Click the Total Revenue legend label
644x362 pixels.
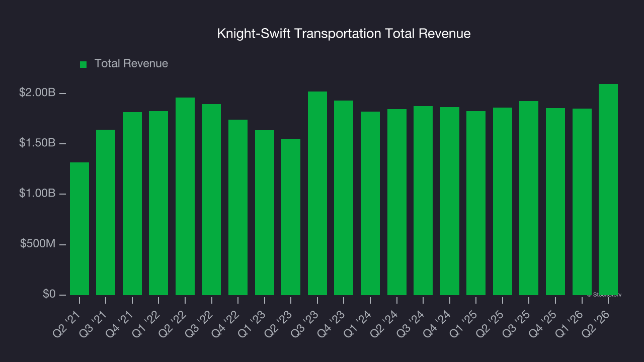131,64
